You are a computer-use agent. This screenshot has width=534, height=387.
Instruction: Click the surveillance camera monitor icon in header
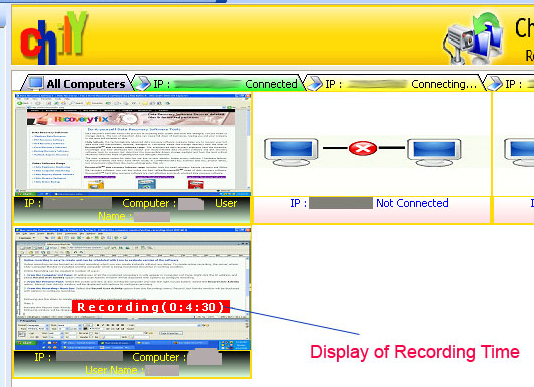tap(473, 38)
